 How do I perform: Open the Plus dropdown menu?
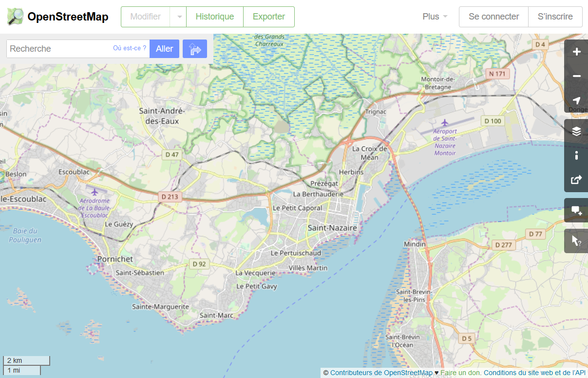click(435, 17)
